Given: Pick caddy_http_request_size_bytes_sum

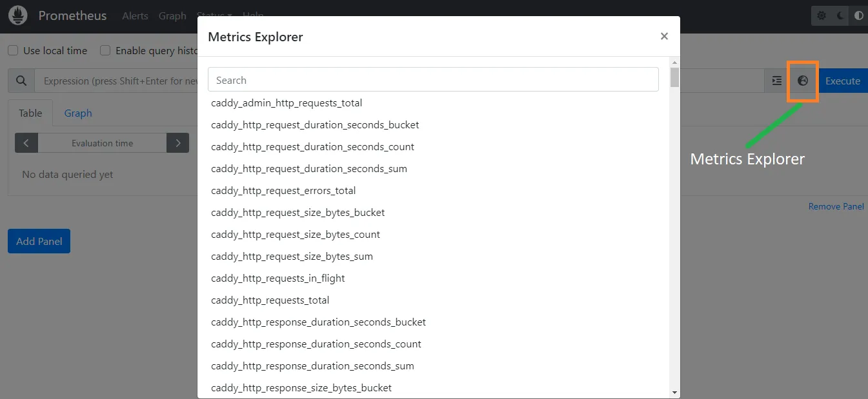Looking at the screenshot, I should [x=292, y=257].
